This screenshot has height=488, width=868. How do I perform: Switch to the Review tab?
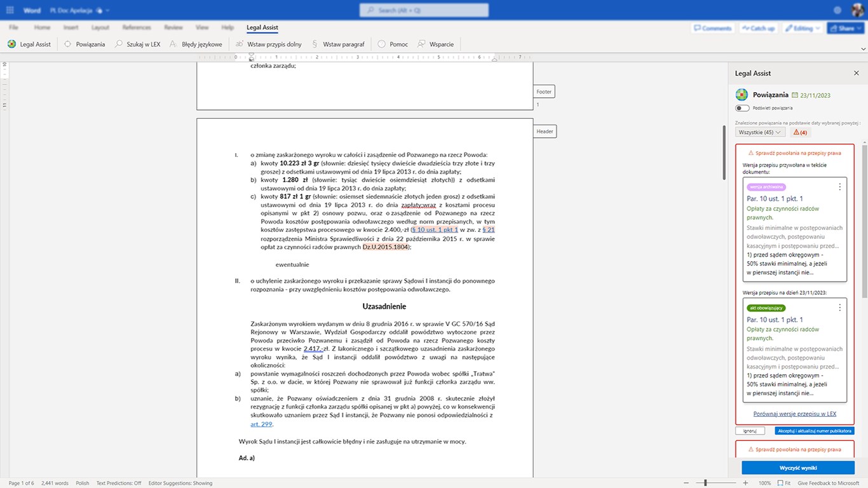(x=173, y=28)
